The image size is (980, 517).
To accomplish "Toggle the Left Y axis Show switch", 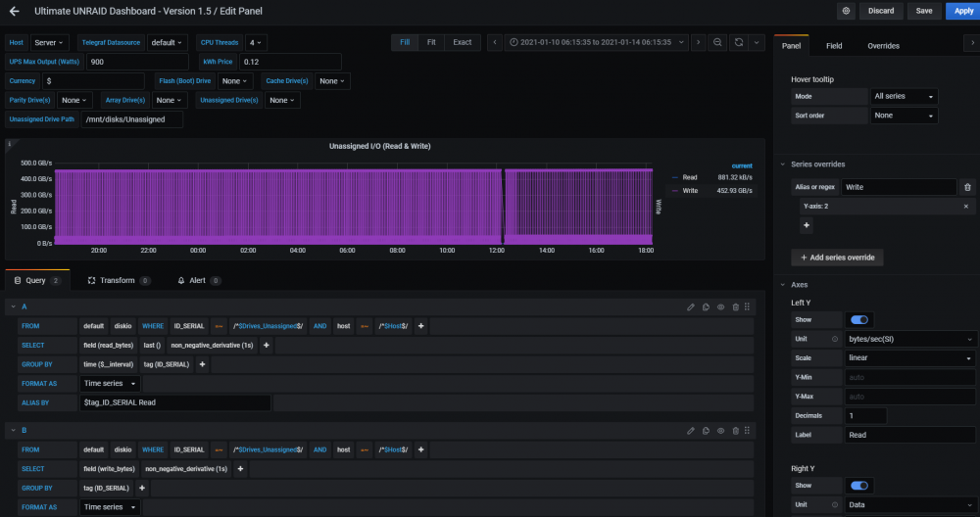I will point(859,319).
